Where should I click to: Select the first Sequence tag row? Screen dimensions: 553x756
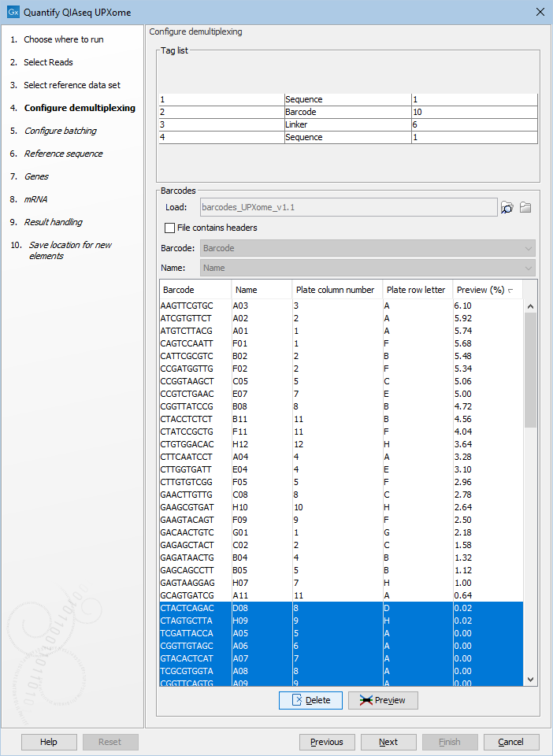pyautogui.click(x=348, y=99)
